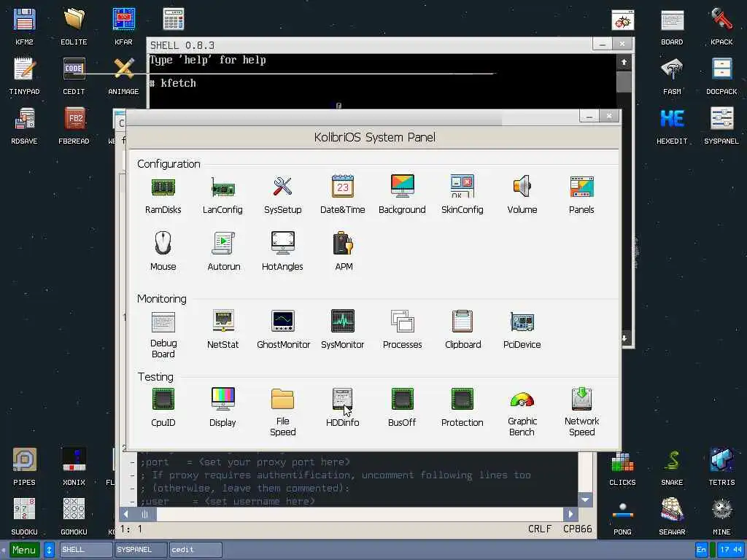Open Panels configuration
The width and height of the screenshot is (747, 560).
pyautogui.click(x=581, y=195)
